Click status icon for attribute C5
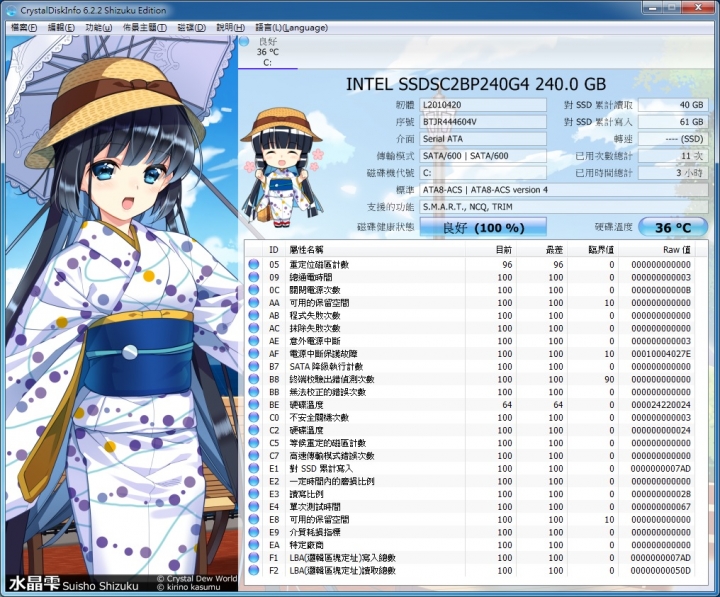This screenshot has height=597, width=720. 253,443
